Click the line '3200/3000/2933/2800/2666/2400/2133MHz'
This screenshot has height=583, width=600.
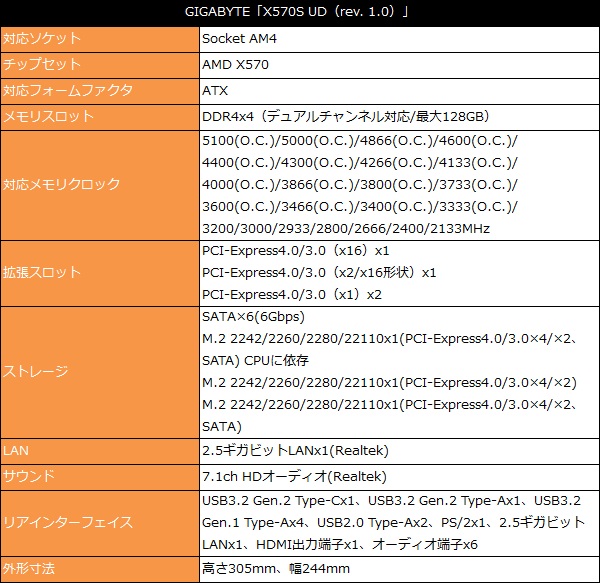[346, 229]
